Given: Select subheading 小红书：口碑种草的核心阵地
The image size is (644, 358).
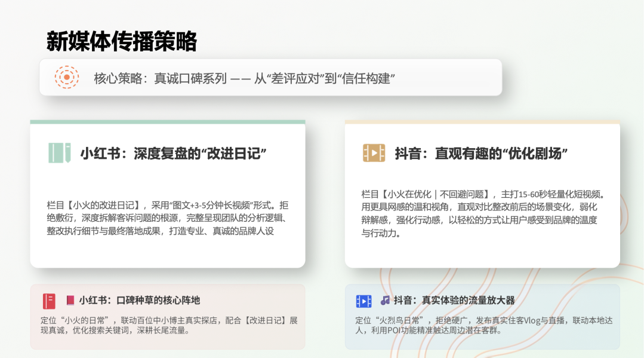Looking at the screenshot, I should (x=140, y=301).
